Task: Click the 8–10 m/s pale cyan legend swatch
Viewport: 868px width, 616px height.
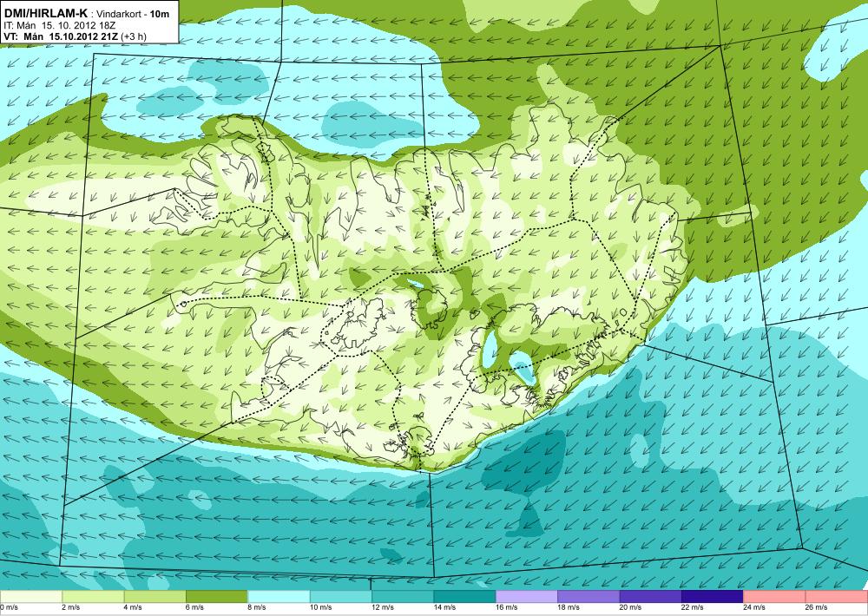Action: point(279,597)
